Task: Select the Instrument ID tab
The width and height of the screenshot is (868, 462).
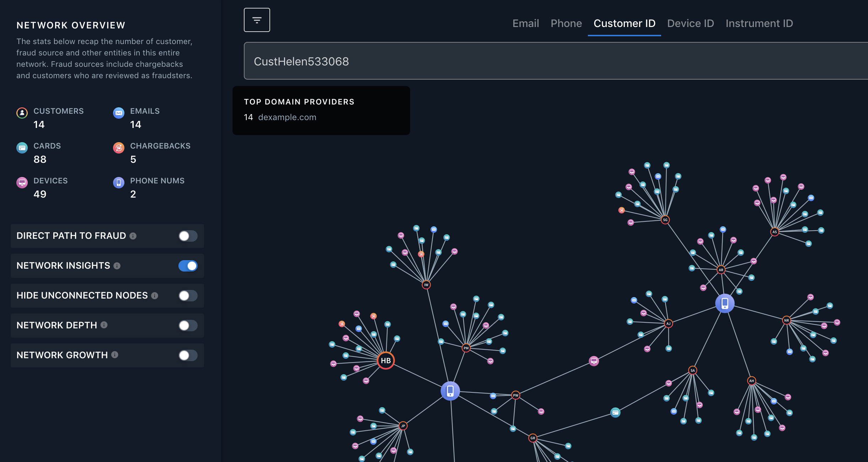Action: tap(759, 23)
